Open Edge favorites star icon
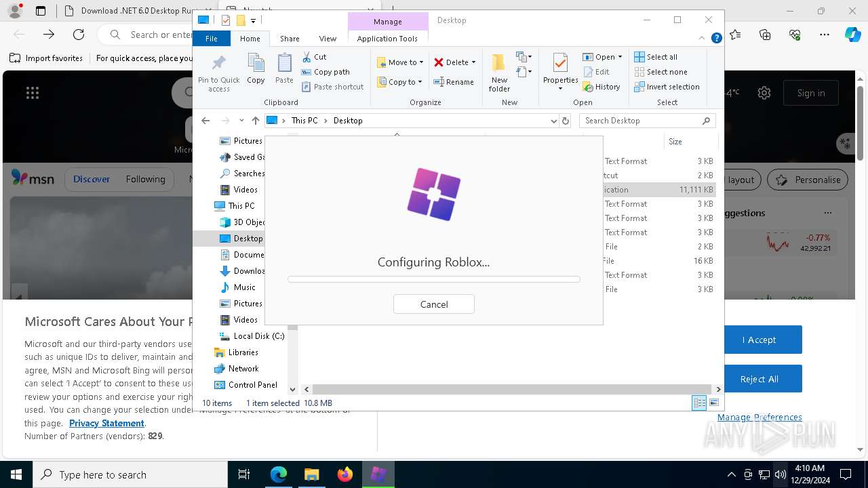This screenshot has height=488, width=868. [x=736, y=35]
